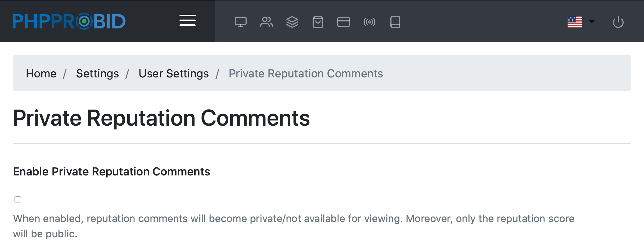The image size is (644, 240).
Task: Open the Settings breadcrumb link
Action: pyautogui.click(x=97, y=73)
